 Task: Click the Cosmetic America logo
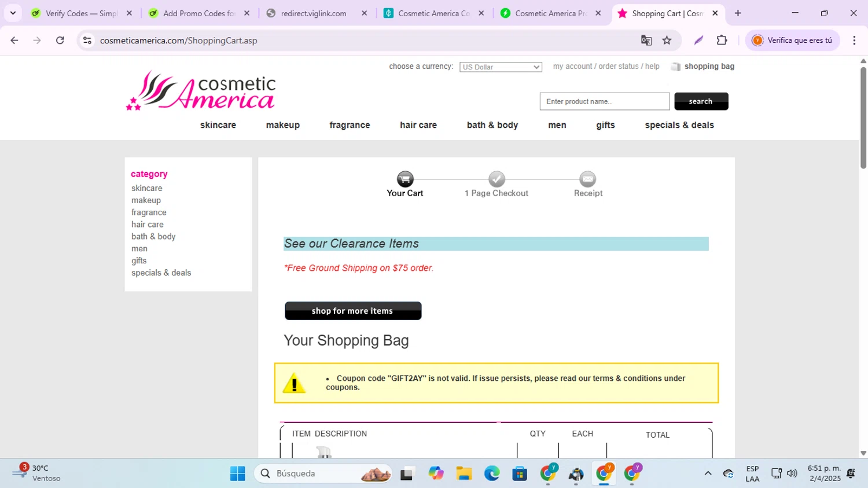[x=201, y=90]
